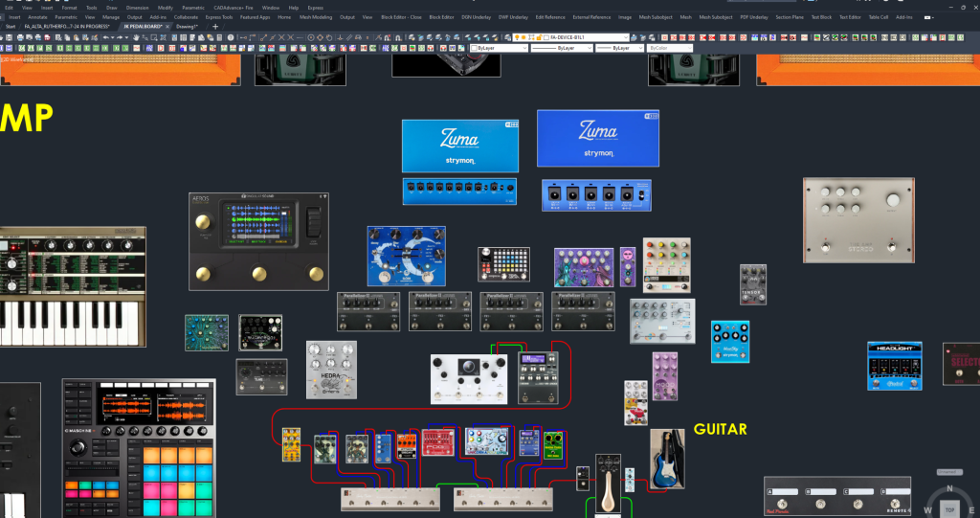The image size is (980, 518).
Task: Open the ByColor plot style box
Action: coord(670,48)
